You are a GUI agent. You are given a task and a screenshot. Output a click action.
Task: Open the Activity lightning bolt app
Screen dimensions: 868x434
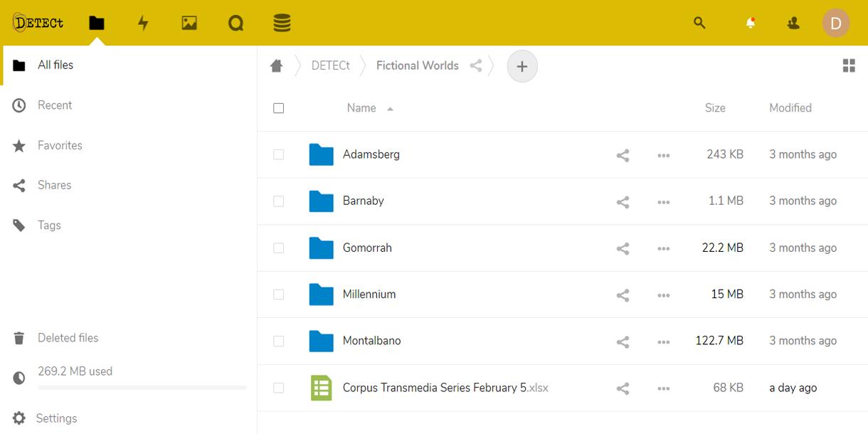pos(143,23)
